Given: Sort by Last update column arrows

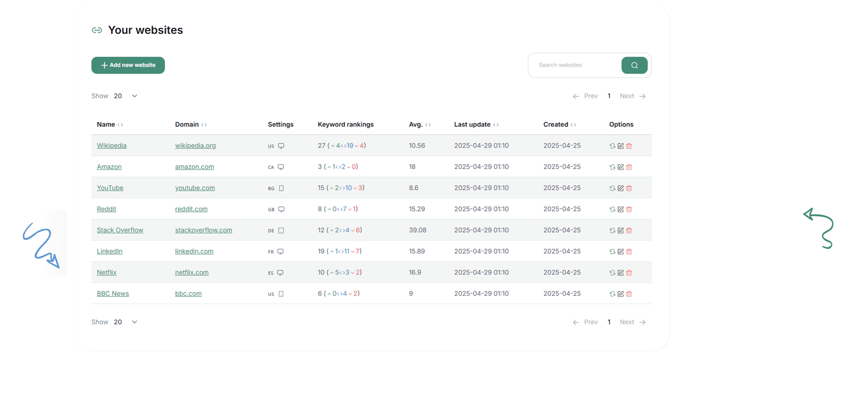Looking at the screenshot, I should pos(496,125).
